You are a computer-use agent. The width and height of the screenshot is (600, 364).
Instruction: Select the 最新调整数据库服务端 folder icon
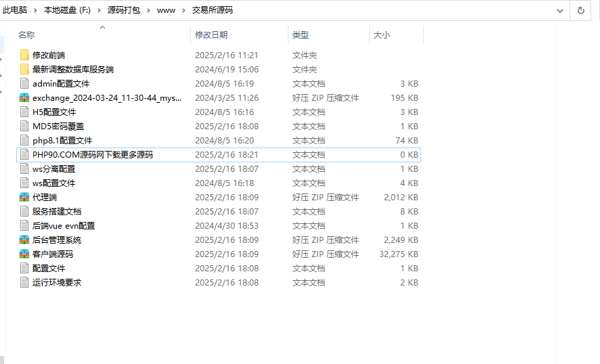pyautogui.click(x=24, y=69)
